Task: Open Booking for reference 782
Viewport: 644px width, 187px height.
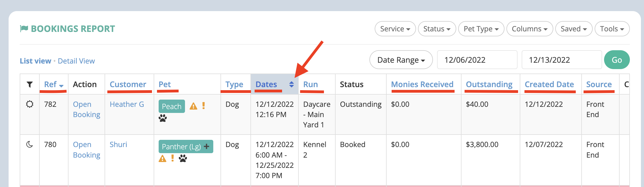Action: [87, 109]
